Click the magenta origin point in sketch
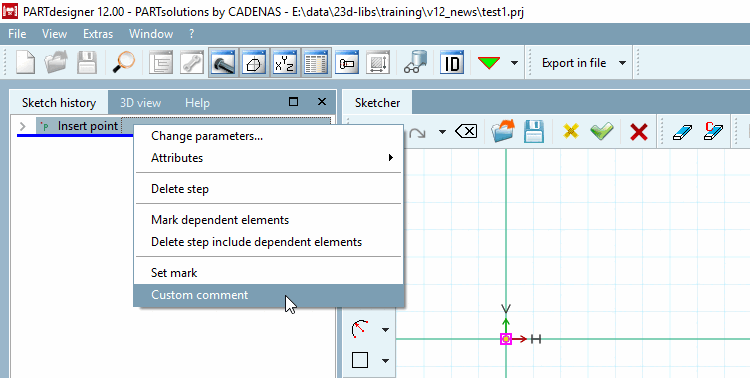Viewport: 750px width, 378px height. (506, 339)
